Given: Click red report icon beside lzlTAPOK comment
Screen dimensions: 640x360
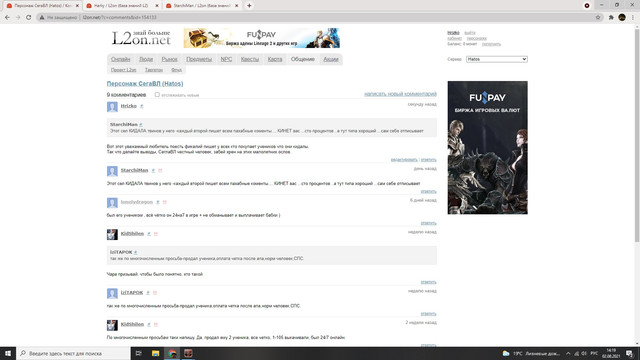Looking at the screenshot, I should click(155, 293).
